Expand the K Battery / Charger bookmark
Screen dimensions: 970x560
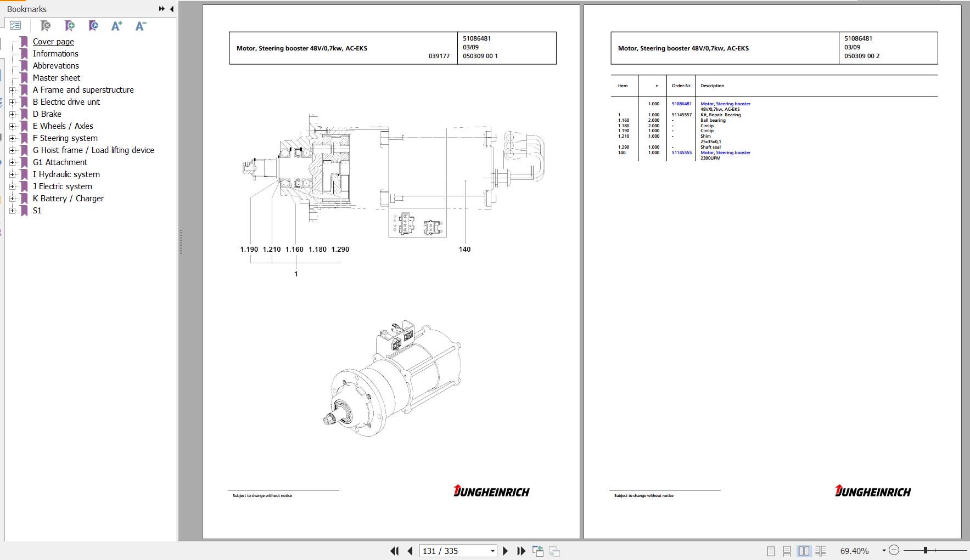(x=12, y=199)
